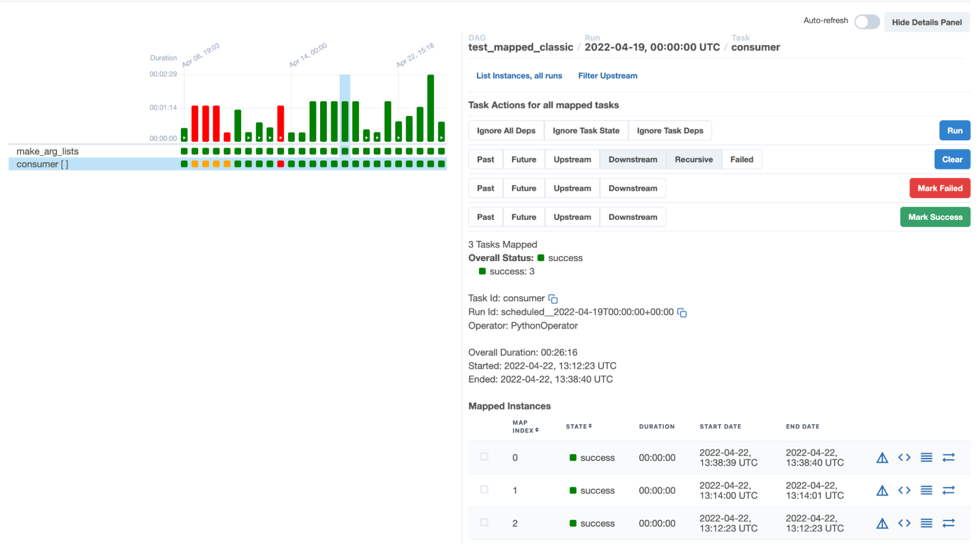Select the make_arg_lists task row
980x549 pixels.
tap(48, 151)
